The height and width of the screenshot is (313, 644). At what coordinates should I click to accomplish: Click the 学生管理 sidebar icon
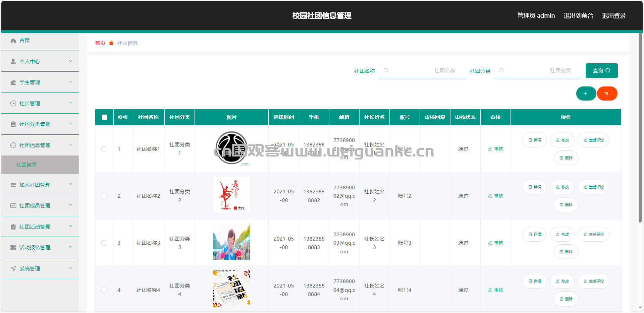pyautogui.click(x=13, y=82)
